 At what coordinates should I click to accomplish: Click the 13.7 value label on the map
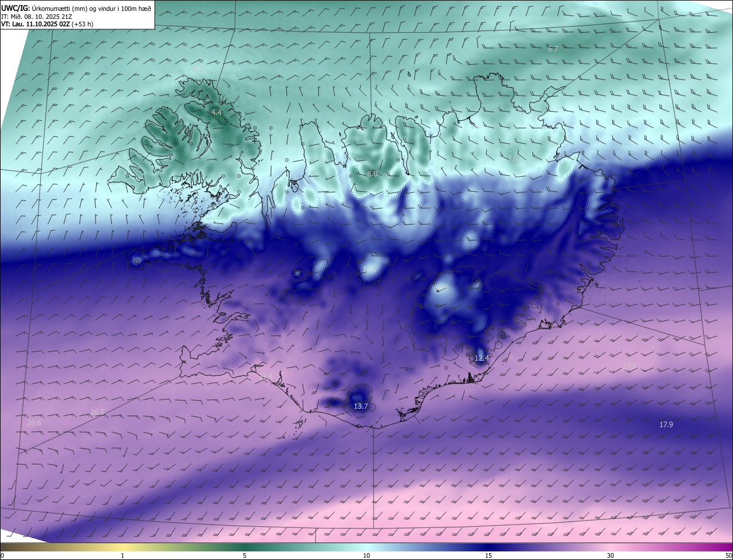click(x=360, y=406)
